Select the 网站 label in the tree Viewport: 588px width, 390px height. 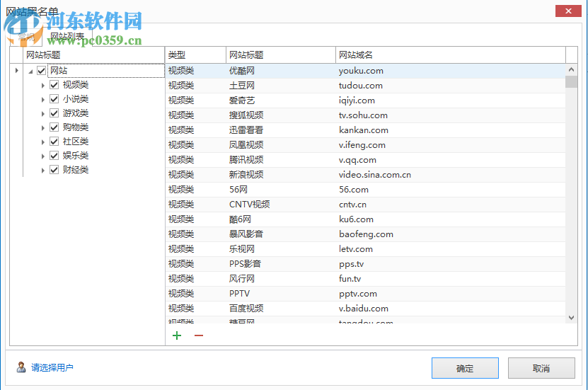tap(59, 71)
